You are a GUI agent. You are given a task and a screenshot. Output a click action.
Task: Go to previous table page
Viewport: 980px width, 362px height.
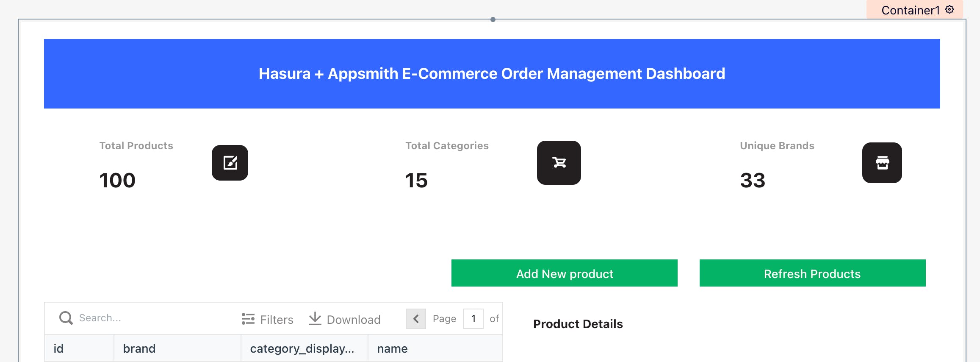pyautogui.click(x=415, y=319)
